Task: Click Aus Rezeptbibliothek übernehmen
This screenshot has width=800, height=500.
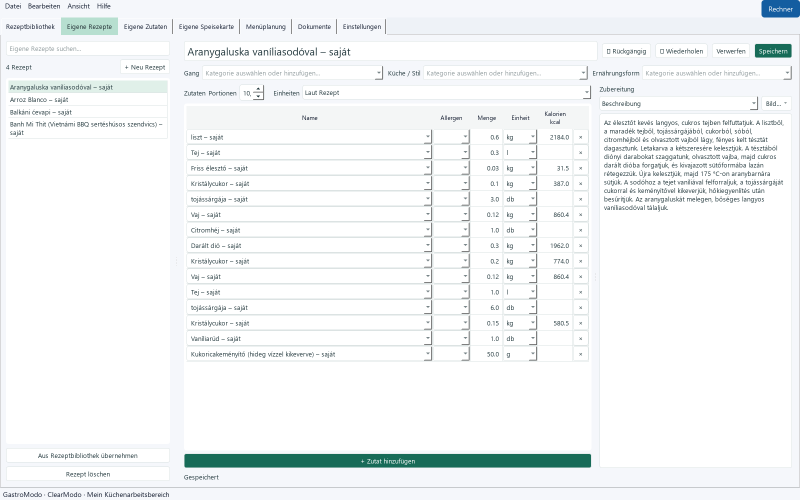Action: [88, 456]
